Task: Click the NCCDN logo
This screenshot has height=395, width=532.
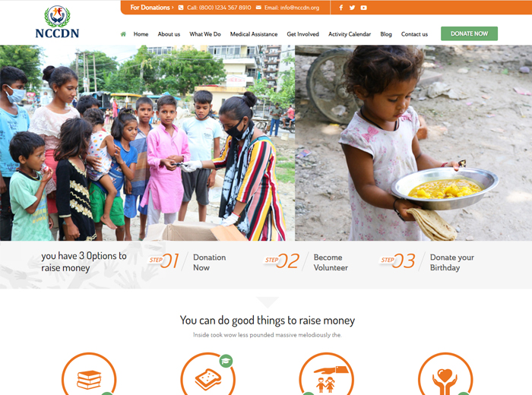Action: tap(57, 22)
